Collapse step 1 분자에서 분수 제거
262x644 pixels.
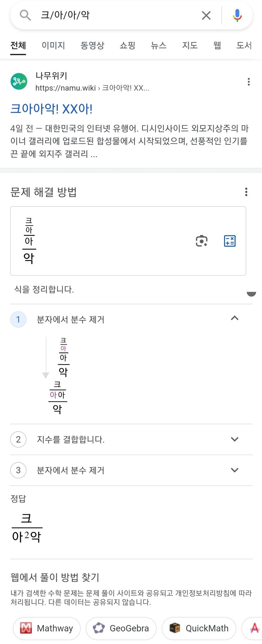235,318
